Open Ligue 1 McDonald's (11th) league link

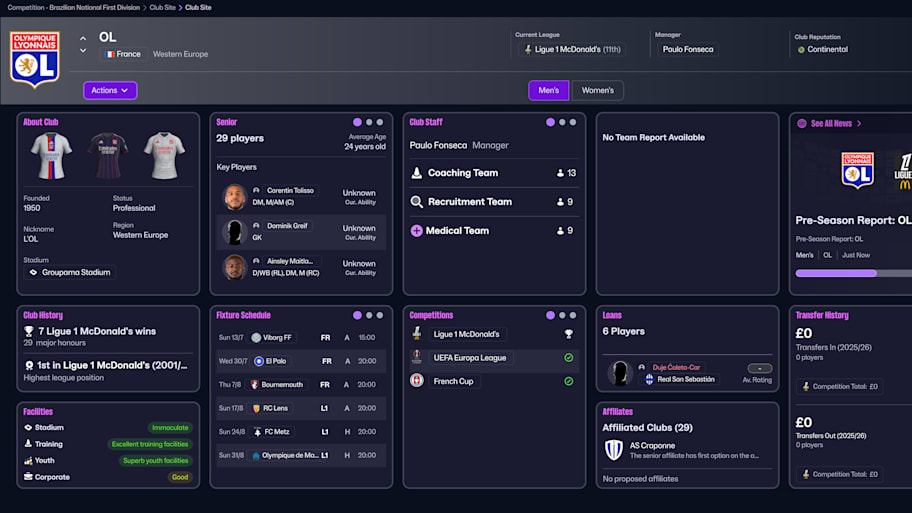tap(572, 49)
